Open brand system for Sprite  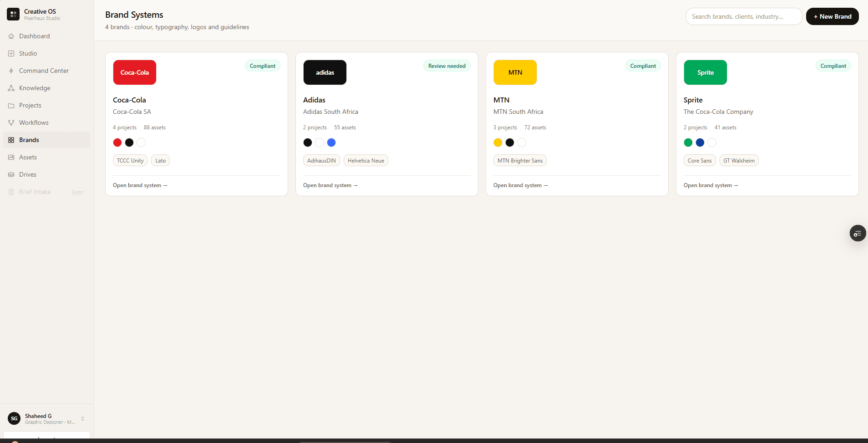[711, 185]
